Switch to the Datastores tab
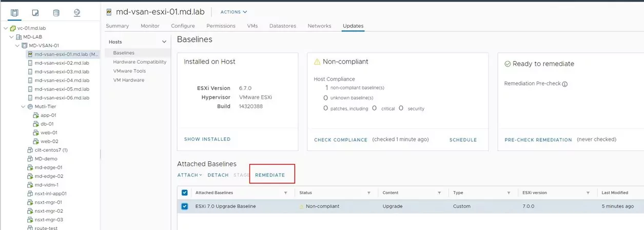 [x=283, y=26]
